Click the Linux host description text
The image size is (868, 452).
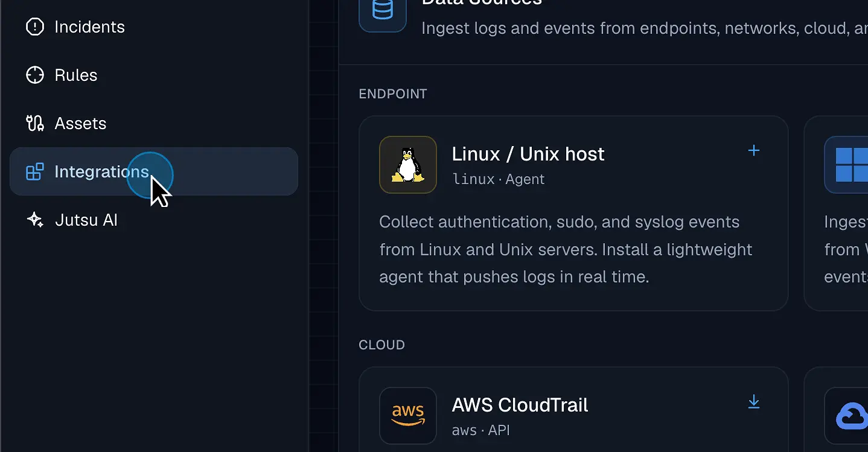pyautogui.click(x=566, y=249)
